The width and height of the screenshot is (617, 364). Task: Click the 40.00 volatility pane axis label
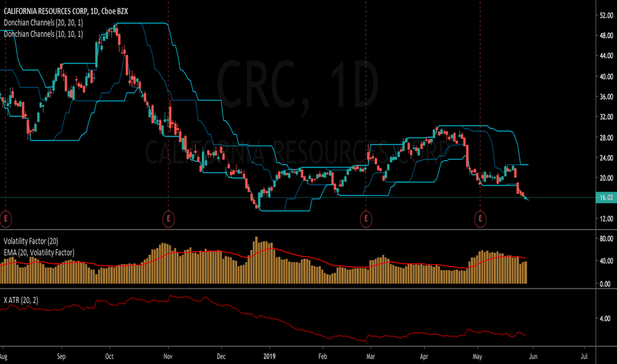[x=606, y=261]
